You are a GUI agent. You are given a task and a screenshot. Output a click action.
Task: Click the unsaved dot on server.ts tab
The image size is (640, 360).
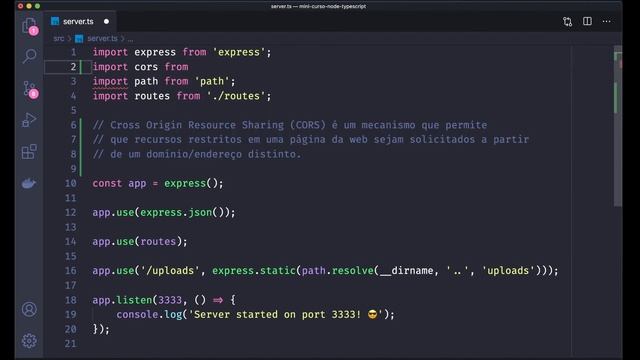(x=106, y=21)
